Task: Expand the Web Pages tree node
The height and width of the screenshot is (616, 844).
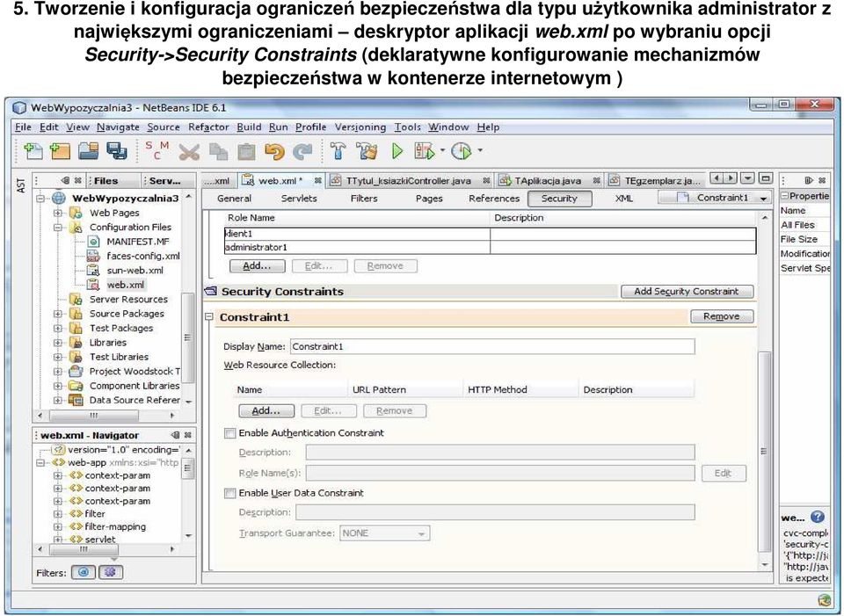Action: [x=58, y=213]
